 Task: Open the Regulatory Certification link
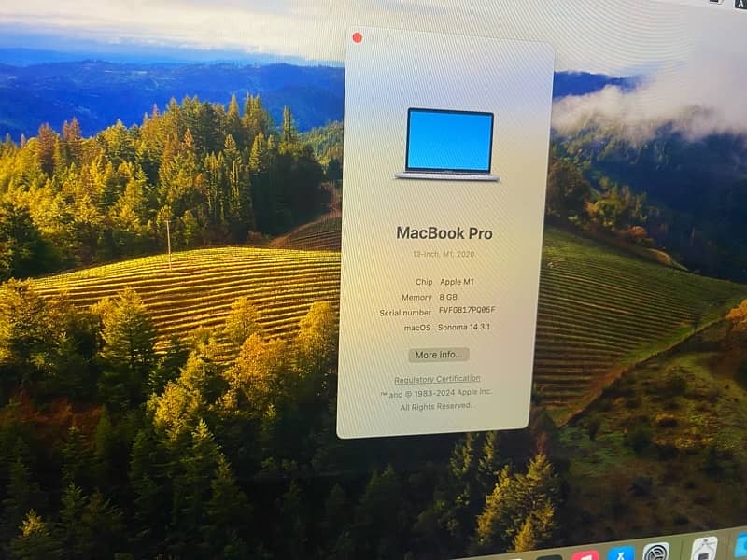(x=437, y=380)
